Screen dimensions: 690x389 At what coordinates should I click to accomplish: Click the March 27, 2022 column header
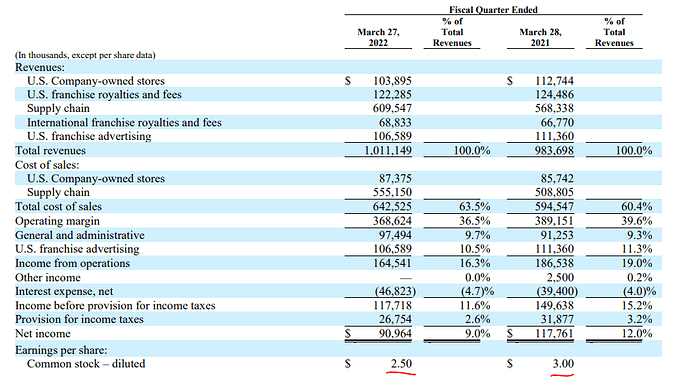pyautogui.click(x=378, y=37)
